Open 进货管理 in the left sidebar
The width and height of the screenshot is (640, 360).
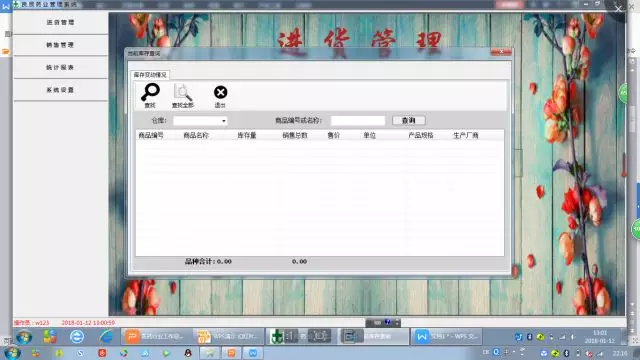point(60,22)
